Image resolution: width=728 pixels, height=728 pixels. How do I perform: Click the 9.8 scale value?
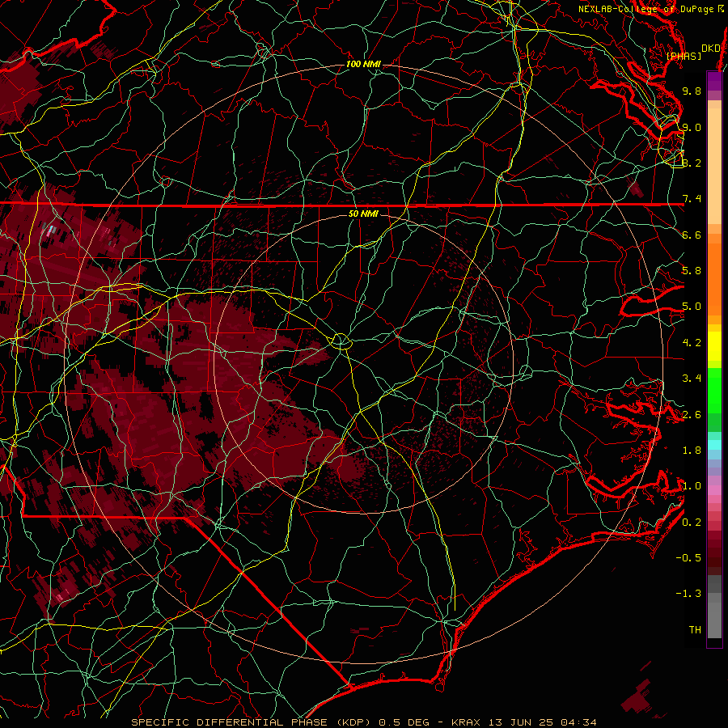pyautogui.click(x=692, y=91)
